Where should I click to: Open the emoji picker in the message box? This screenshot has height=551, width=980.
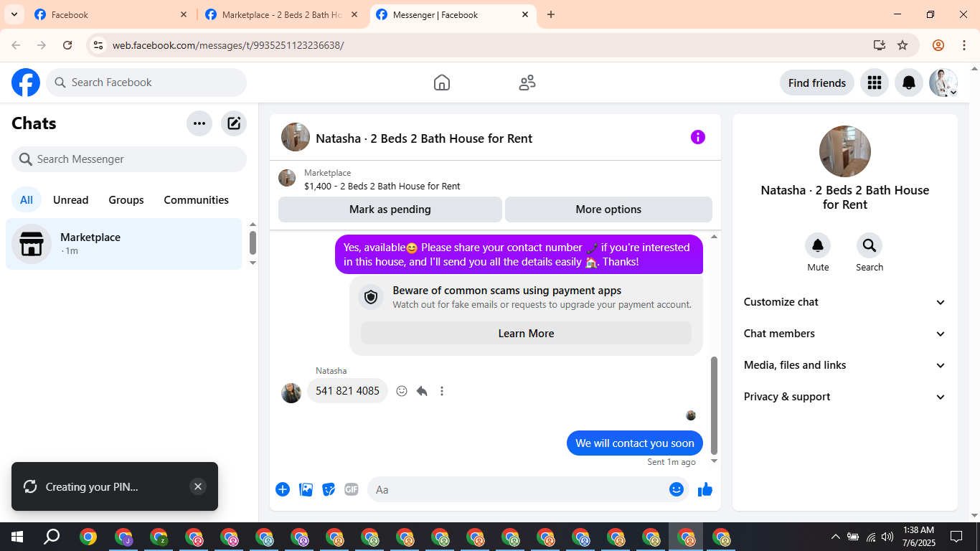[677, 489]
